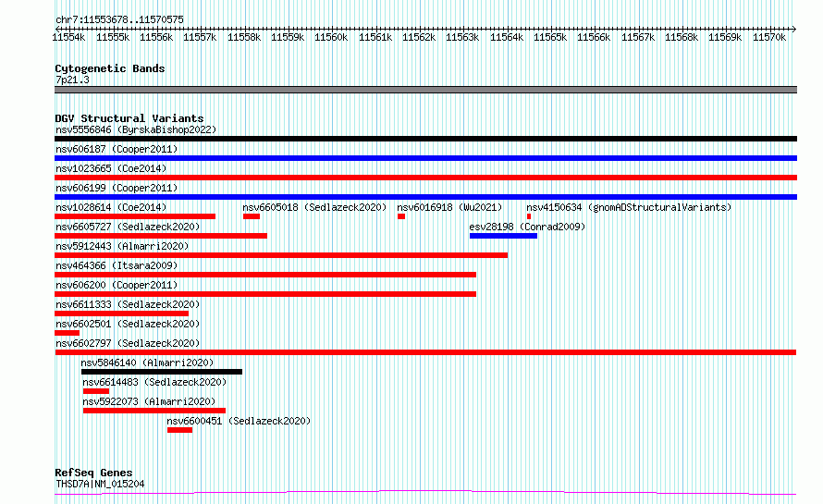The image size is (823, 504).
Task: Click the chr7:11553678..11570575 coordinates text
Action: click(119, 20)
